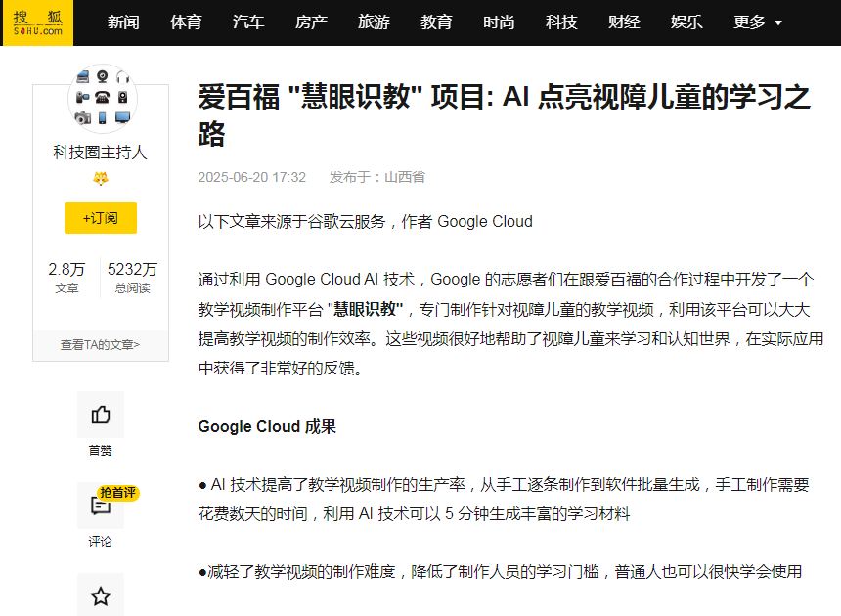Open the 科技 channel
This screenshot has width=841, height=616.
pyautogui.click(x=561, y=22)
